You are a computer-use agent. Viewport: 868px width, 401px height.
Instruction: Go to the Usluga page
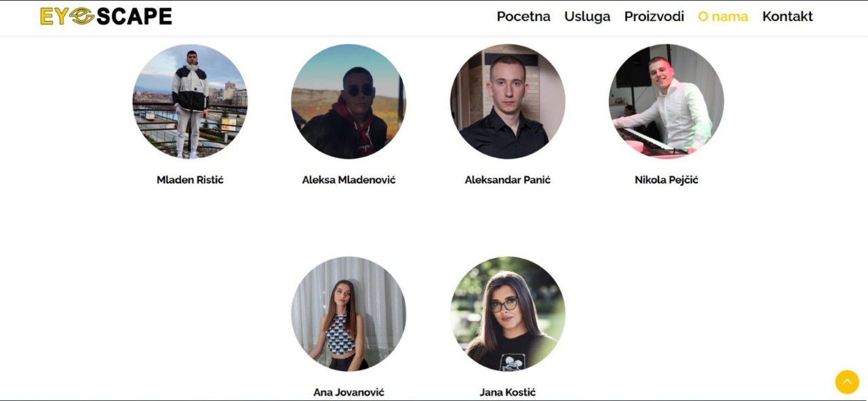pyautogui.click(x=587, y=16)
